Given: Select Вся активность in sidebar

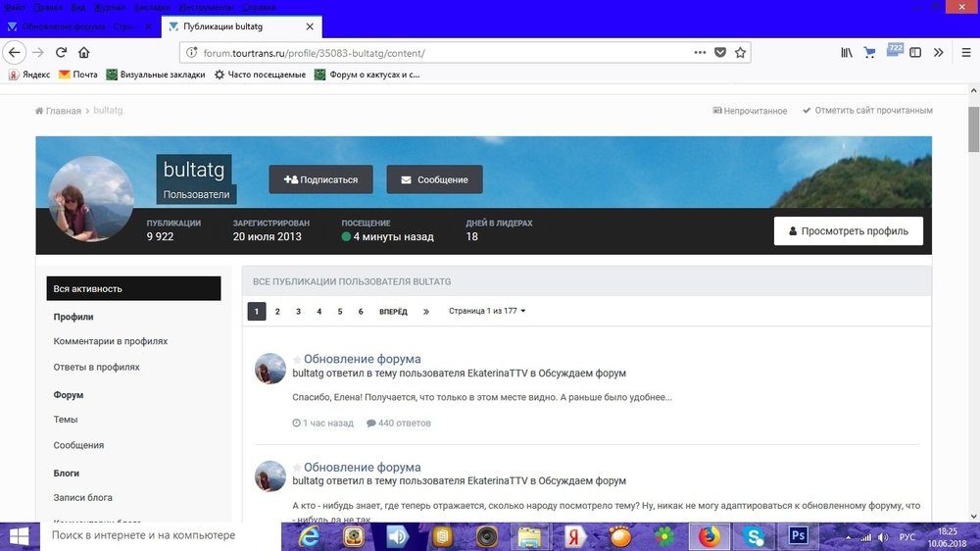Looking at the screenshot, I should tap(133, 288).
